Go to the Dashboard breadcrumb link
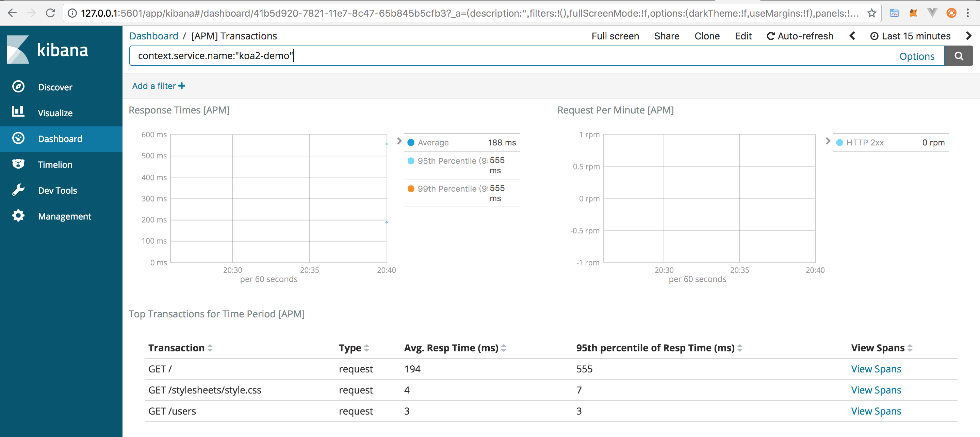 (154, 36)
